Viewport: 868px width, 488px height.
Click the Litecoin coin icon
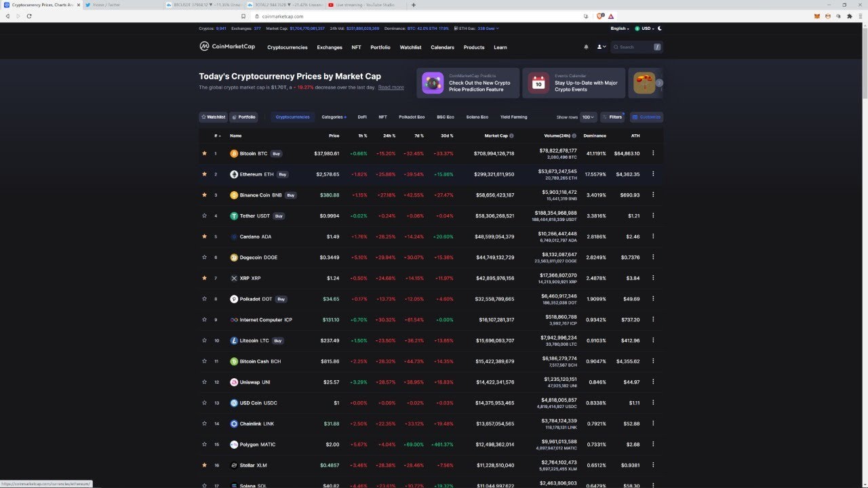[x=234, y=341]
